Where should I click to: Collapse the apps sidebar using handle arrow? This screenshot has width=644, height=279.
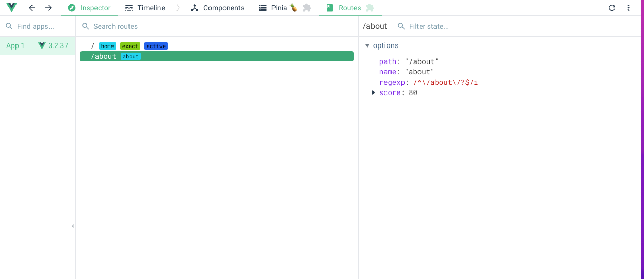click(73, 226)
